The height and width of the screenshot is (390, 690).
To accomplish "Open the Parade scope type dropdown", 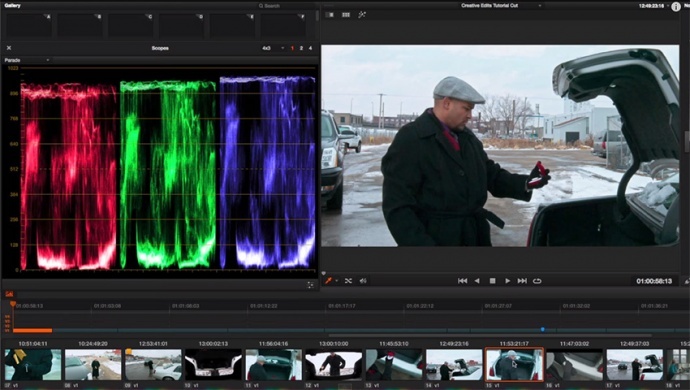I will (26, 60).
